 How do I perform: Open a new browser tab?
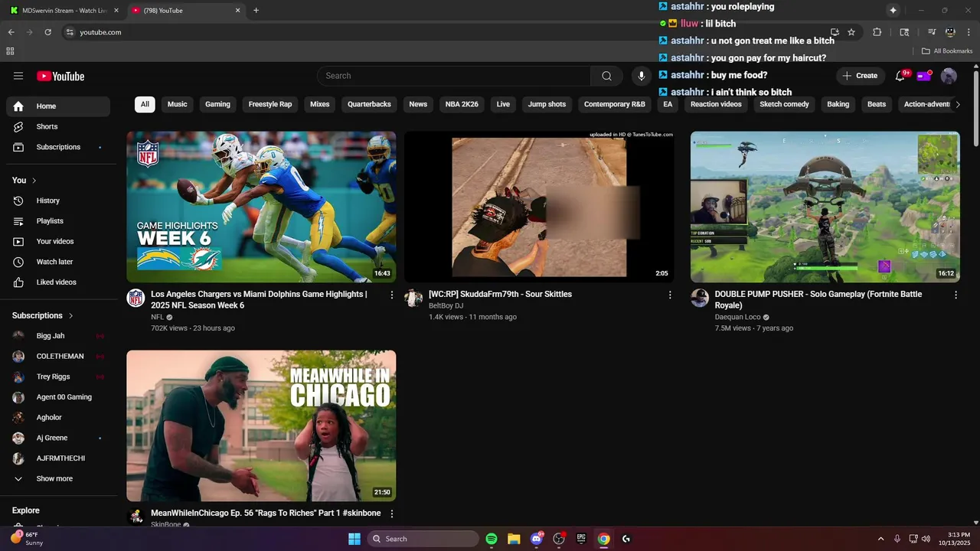256,11
